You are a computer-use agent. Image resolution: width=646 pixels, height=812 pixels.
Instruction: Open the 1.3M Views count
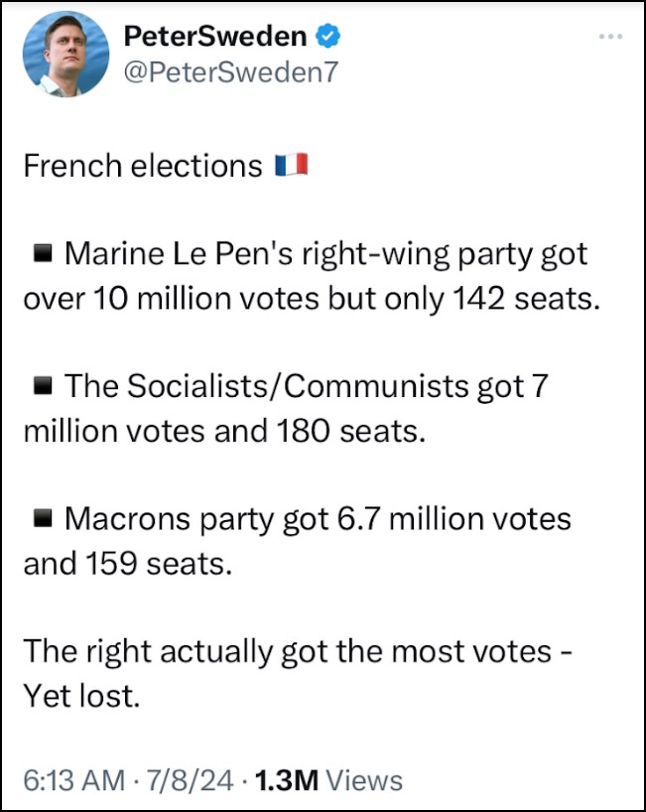328,780
